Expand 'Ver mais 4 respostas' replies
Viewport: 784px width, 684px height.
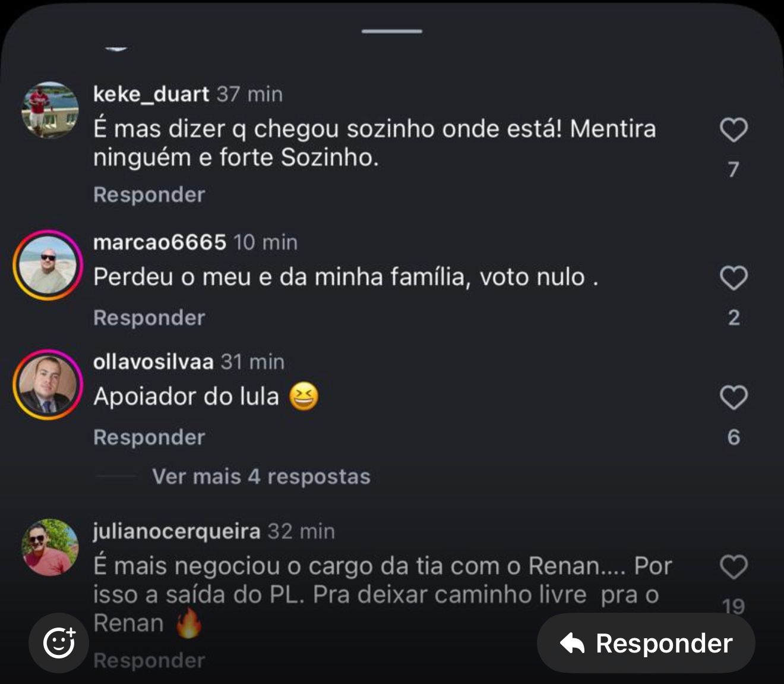261,477
